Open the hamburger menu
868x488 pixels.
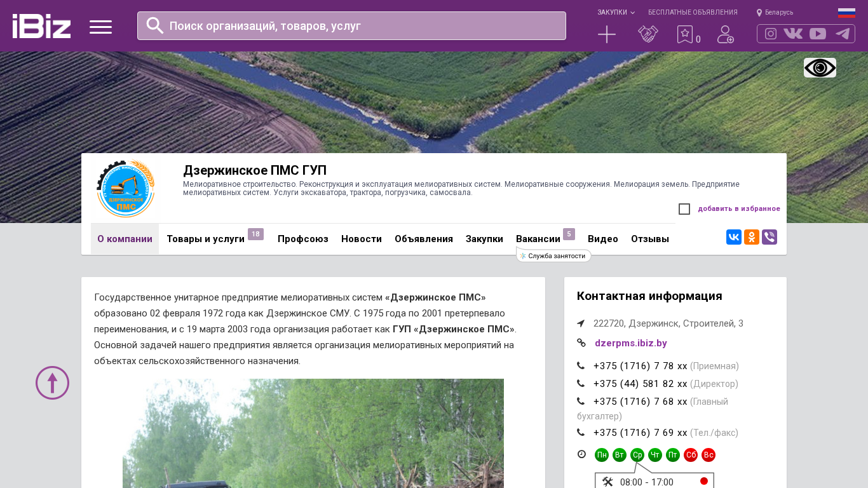pos(100,27)
